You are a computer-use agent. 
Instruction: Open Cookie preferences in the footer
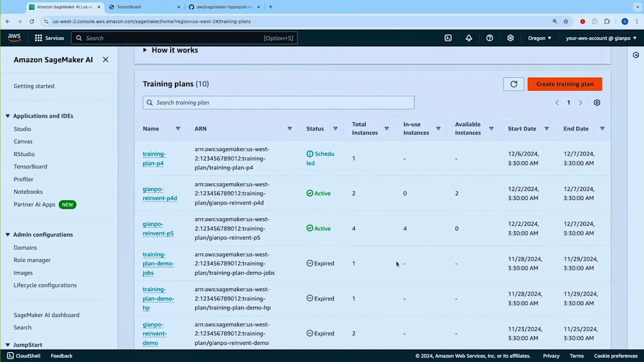[x=616, y=356]
